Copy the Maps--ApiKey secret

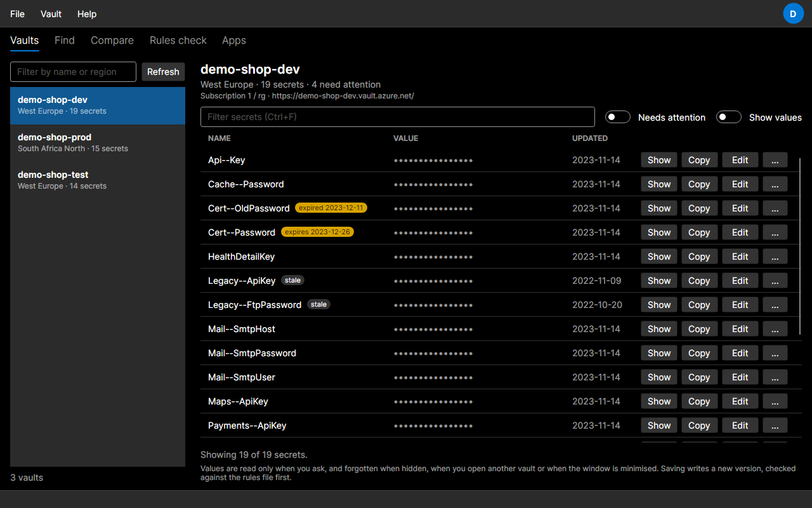click(x=699, y=401)
